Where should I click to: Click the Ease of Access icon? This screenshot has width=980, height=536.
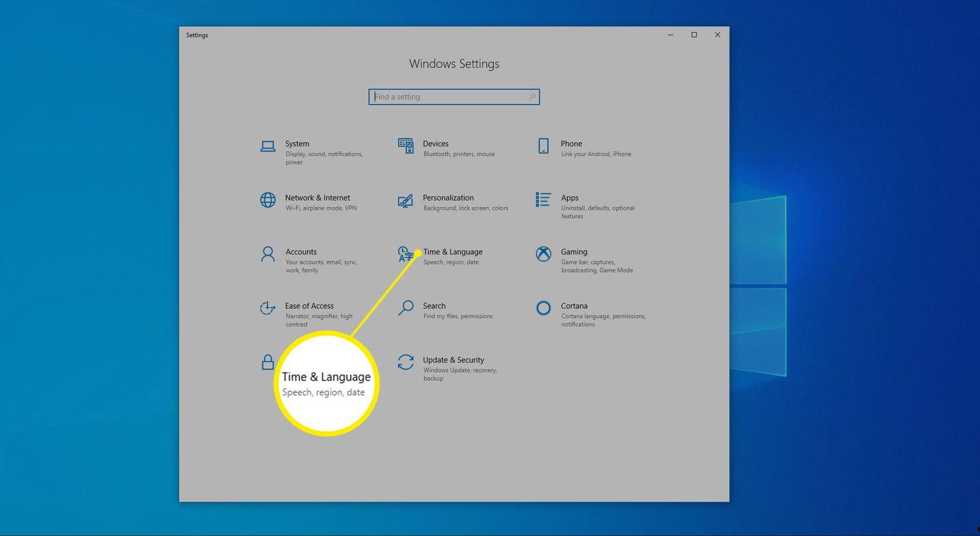(268, 308)
